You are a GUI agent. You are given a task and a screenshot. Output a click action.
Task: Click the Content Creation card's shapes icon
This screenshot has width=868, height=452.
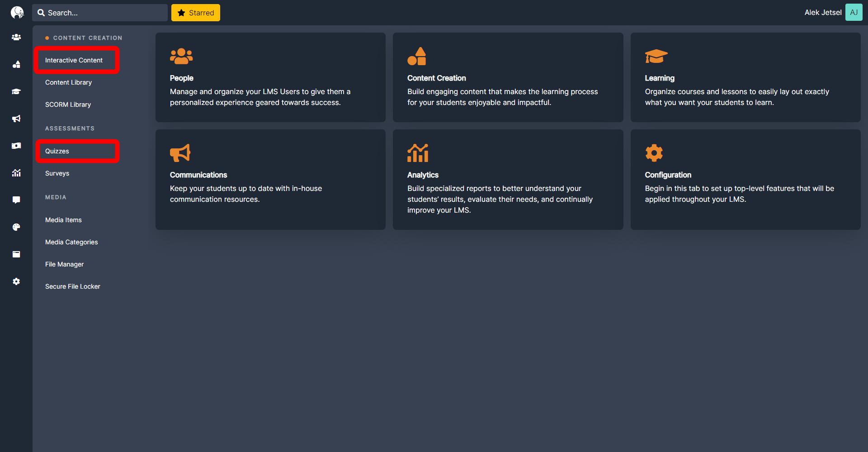click(x=417, y=56)
